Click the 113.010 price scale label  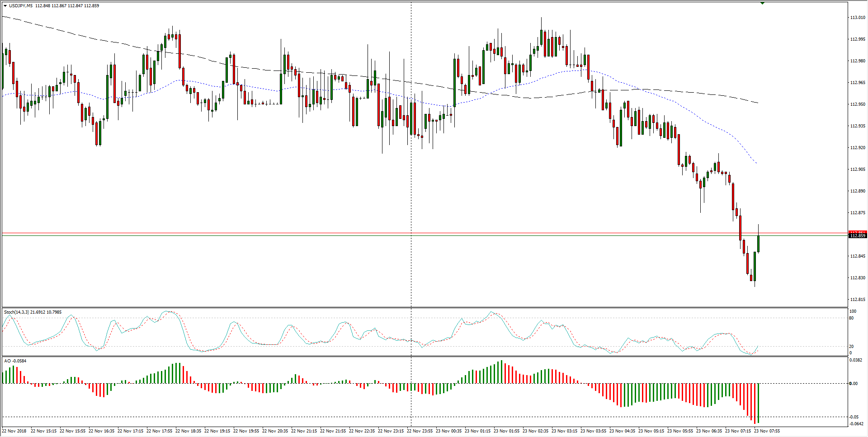[858, 18]
